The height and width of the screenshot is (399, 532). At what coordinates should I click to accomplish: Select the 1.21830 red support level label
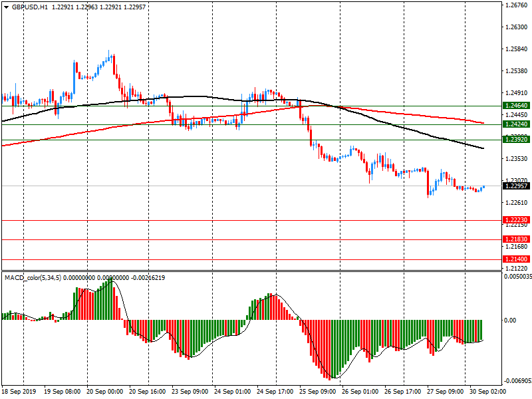(517, 239)
